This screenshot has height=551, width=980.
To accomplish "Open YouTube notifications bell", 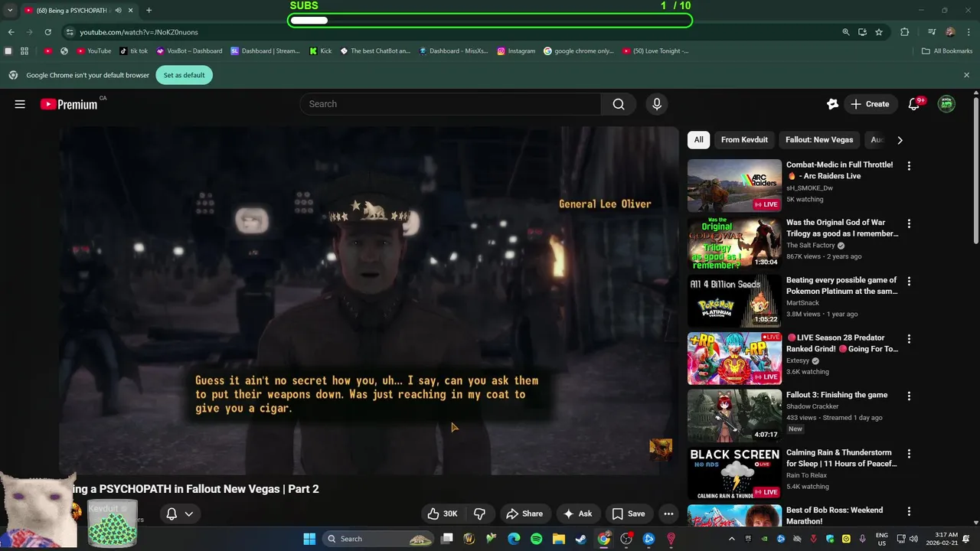I will (x=913, y=104).
